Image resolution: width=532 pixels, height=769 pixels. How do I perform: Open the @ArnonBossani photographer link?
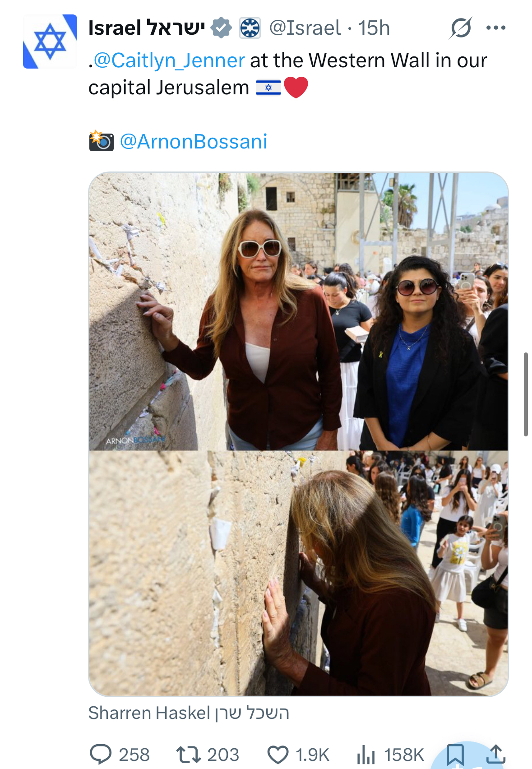(194, 142)
